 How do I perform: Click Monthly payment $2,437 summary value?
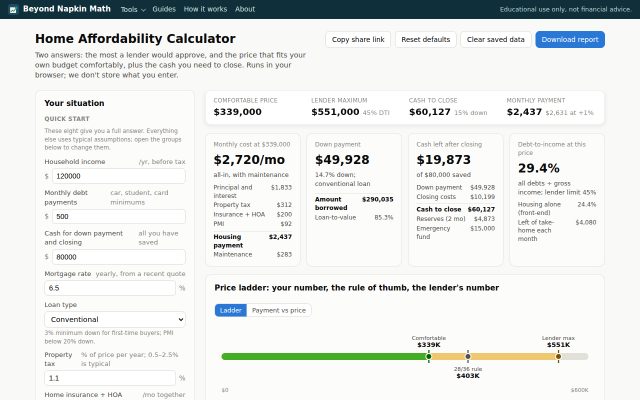pos(524,112)
